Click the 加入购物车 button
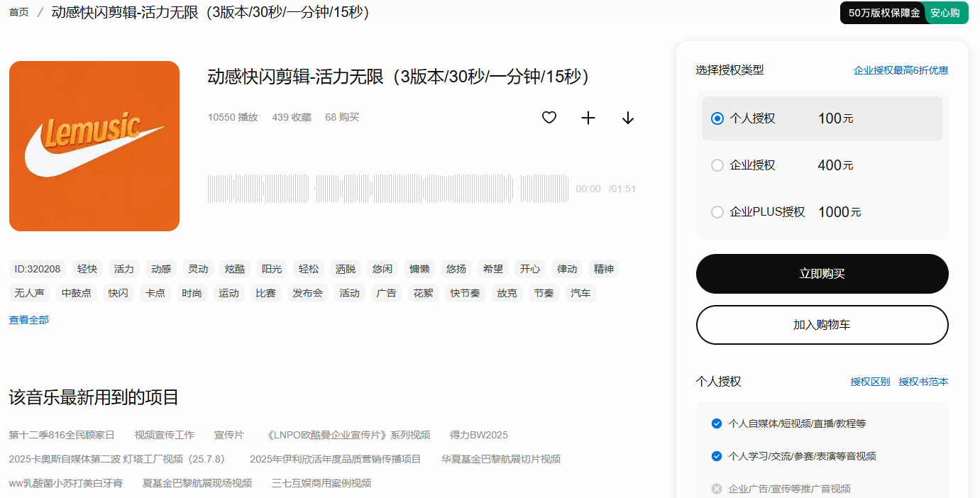The height and width of the screenshot is (498, 980). click(822, 325)
